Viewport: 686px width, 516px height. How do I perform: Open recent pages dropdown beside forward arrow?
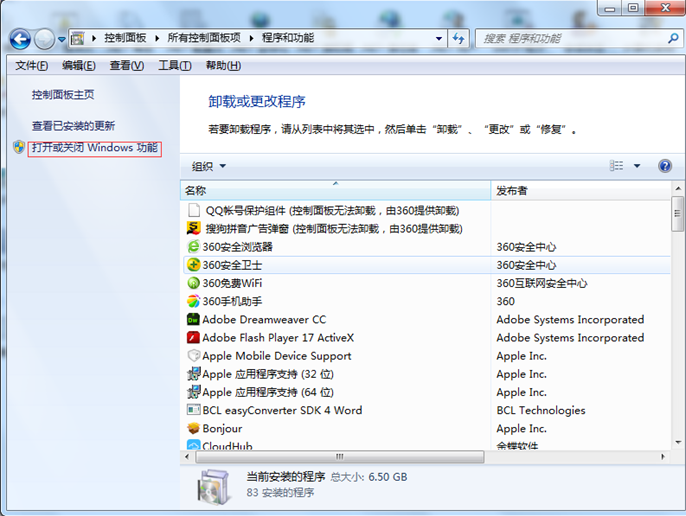(x=62, y=39)
